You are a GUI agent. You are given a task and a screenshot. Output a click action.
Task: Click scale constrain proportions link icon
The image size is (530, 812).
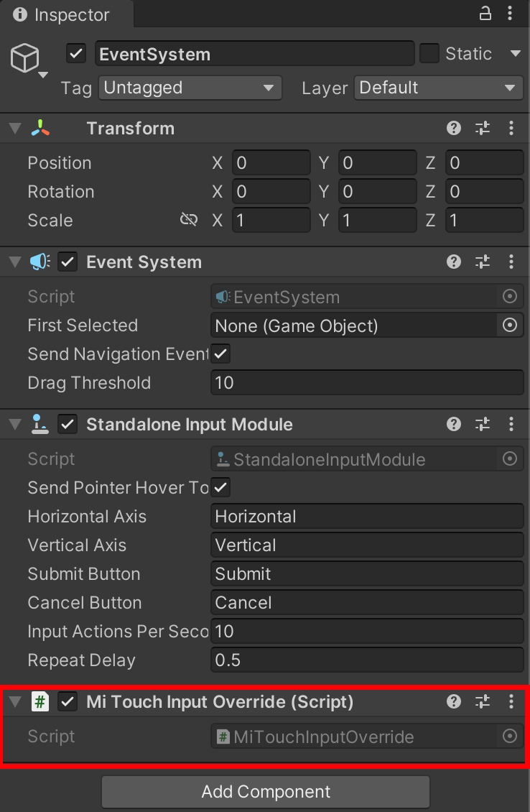[x=189, y=220]
